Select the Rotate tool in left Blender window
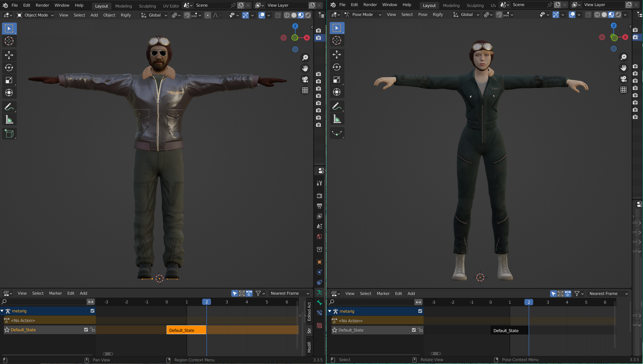 pos(9,68)
